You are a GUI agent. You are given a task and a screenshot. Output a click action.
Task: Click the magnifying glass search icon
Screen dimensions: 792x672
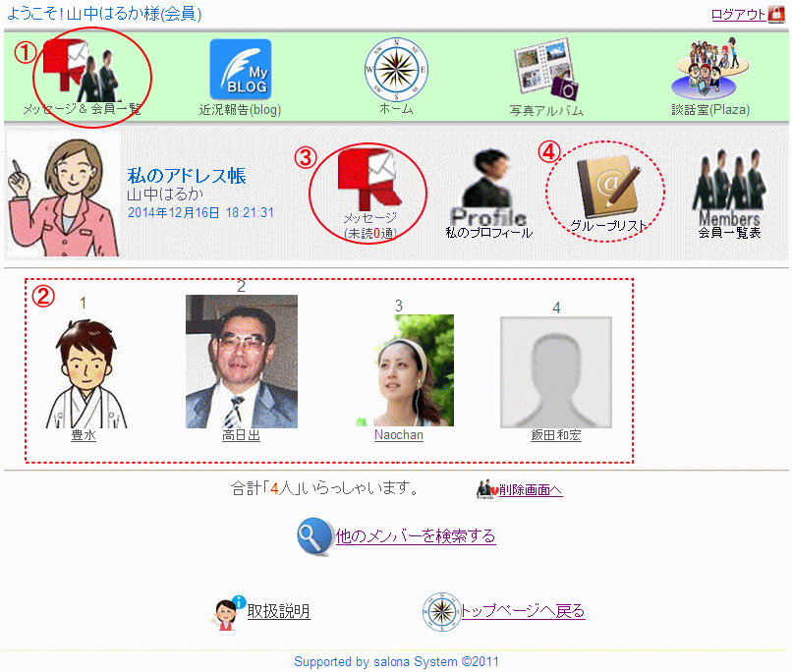(x=314, y=536)
